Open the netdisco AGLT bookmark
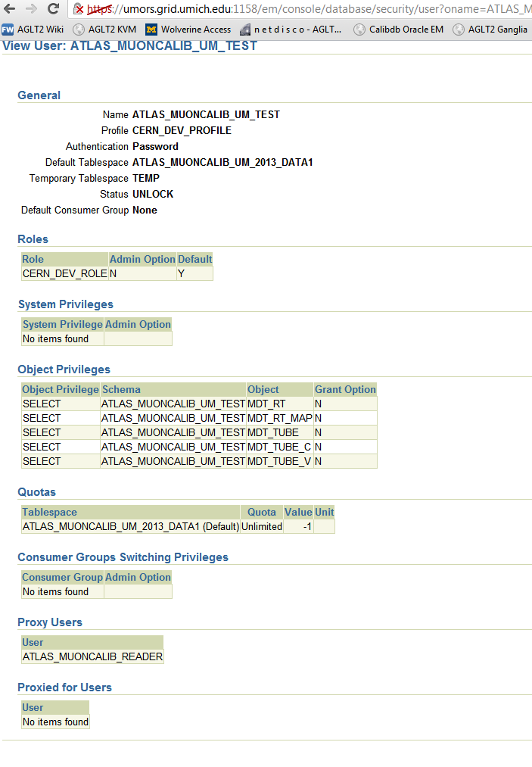The image size is (532, 767). [x=291, y=30]
